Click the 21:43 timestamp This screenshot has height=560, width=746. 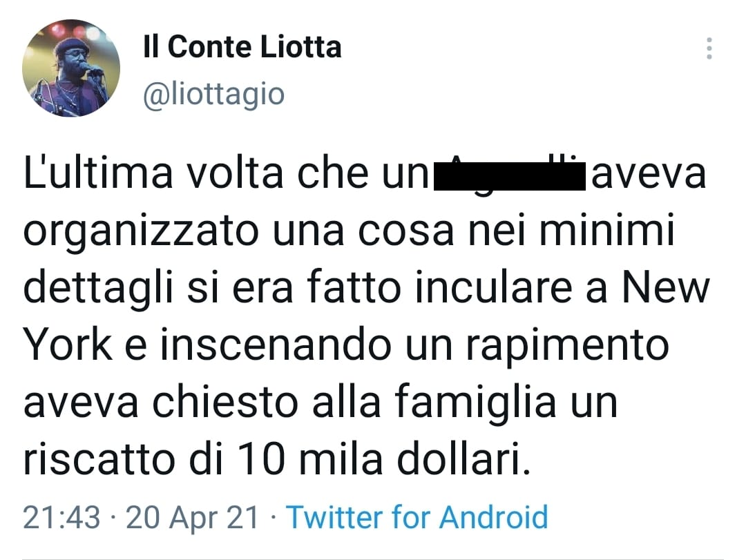click(61, 517)
